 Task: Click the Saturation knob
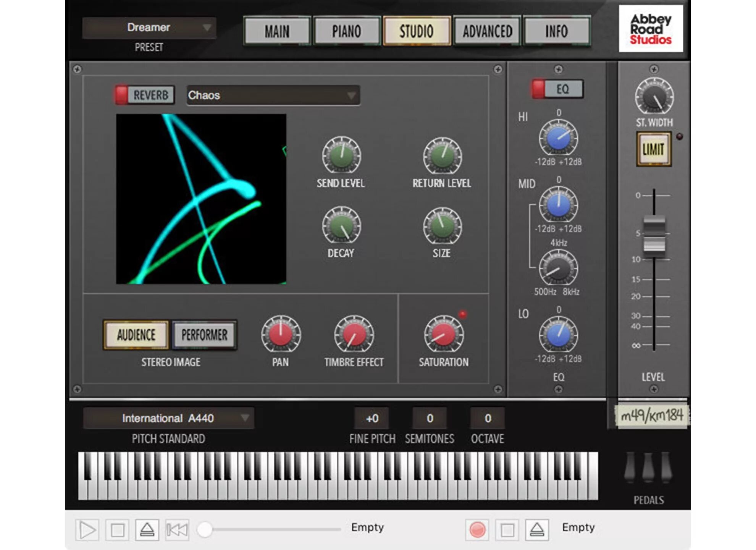pos(444,335)
